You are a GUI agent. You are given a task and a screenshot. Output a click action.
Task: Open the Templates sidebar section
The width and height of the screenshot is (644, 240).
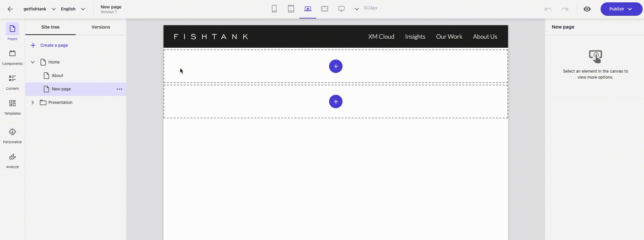[x=12, y=107]
